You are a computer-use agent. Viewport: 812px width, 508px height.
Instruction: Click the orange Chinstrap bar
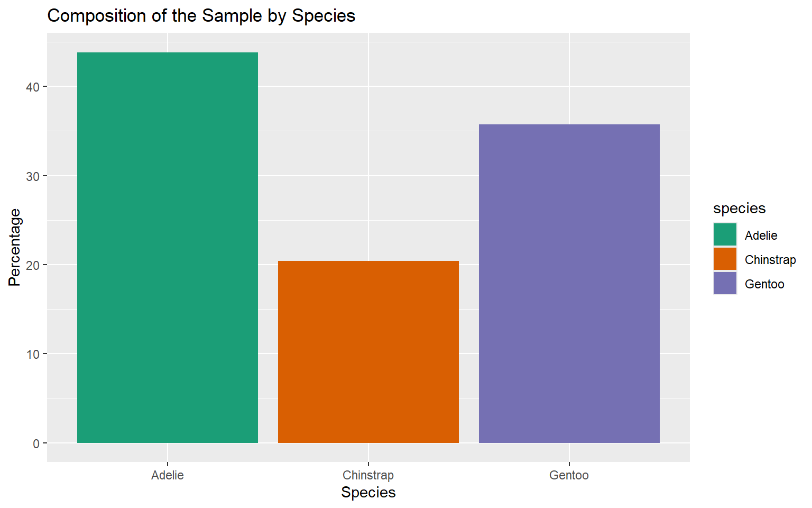368,352
